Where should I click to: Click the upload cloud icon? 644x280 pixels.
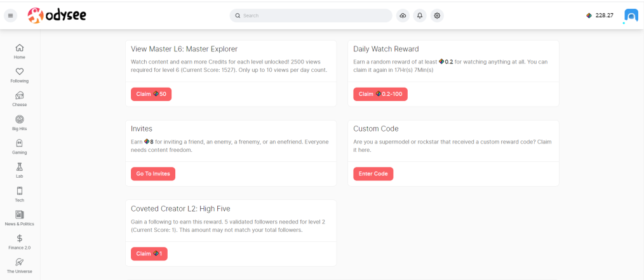(403, 16)
